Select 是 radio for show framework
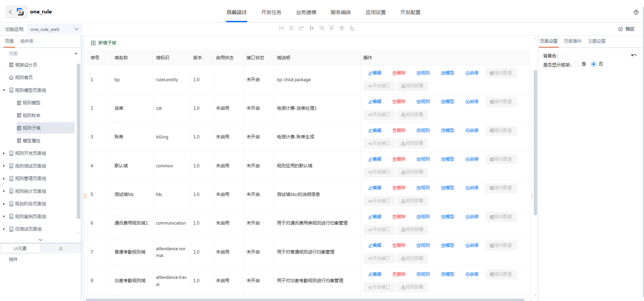Image resolution: width=644 pixels, height=301 pixels. (x=577, y=64)
